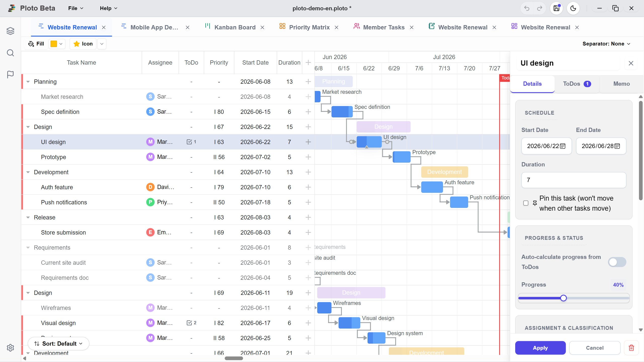Collapse the Planning group

(28, 81)
